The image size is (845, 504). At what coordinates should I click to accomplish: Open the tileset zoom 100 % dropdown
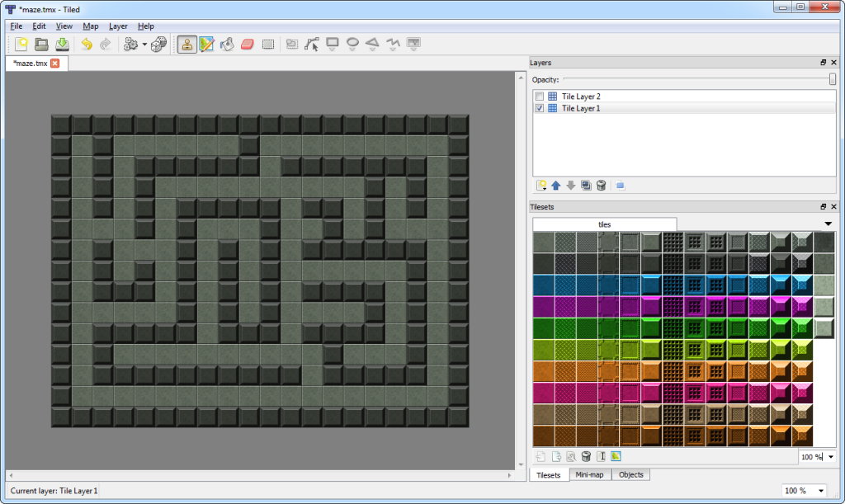click(x=830, y=456)
